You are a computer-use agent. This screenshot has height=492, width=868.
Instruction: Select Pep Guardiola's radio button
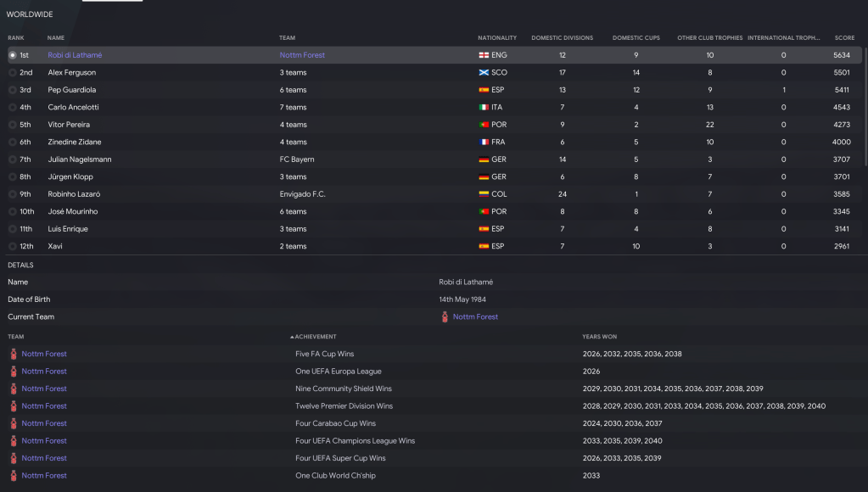pyautogui.click(x=12, y=90)
